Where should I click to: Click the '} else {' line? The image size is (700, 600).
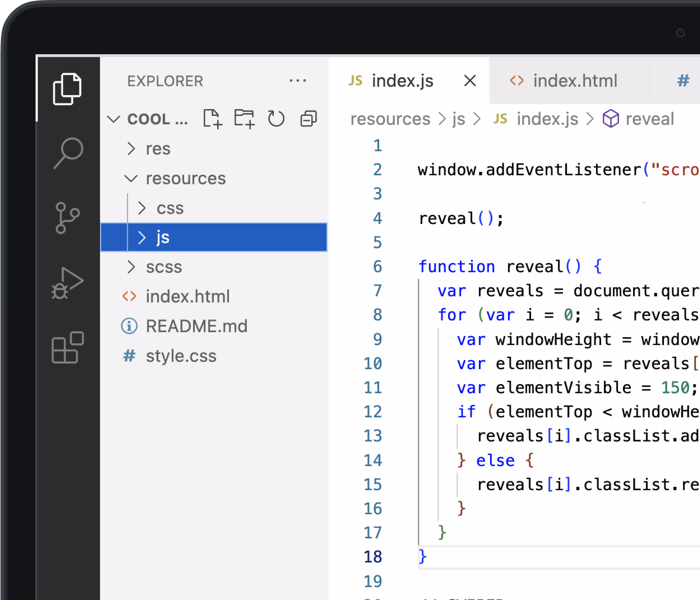click(495, 460)
